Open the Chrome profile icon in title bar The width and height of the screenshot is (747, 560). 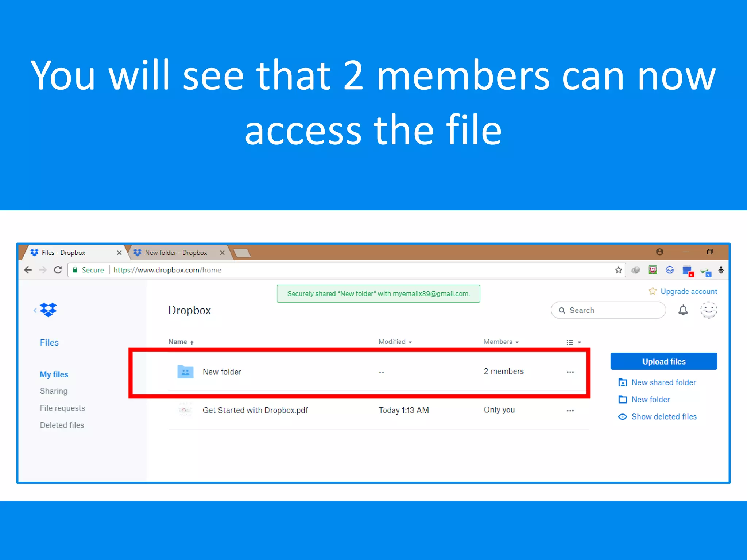pos(659,252)
